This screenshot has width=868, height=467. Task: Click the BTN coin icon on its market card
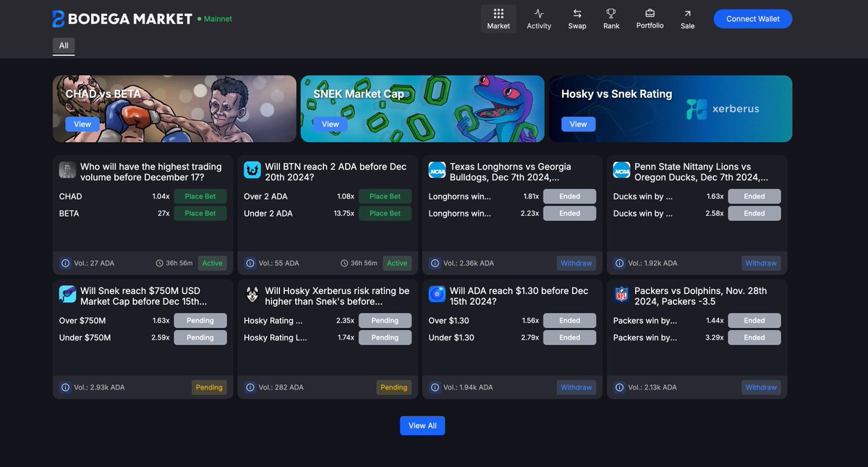click(252, 169)
